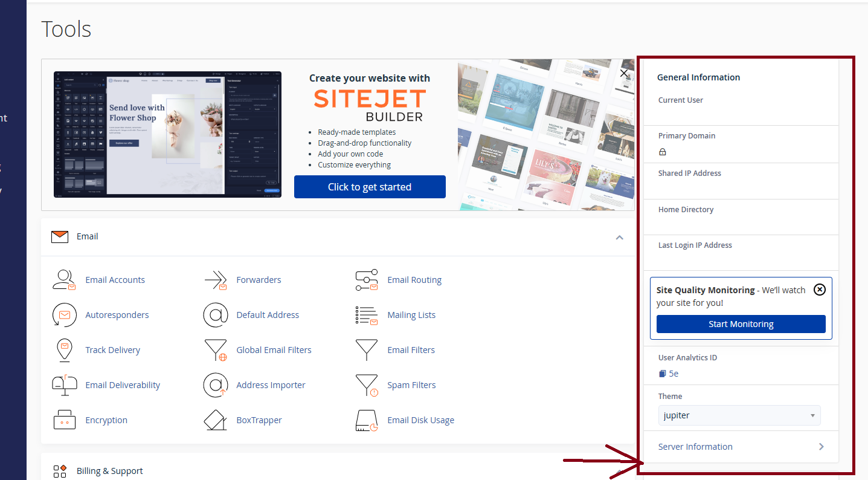Open the Email Filters link
This screenshot has width=868, height=480.
[x=411, y=350]
